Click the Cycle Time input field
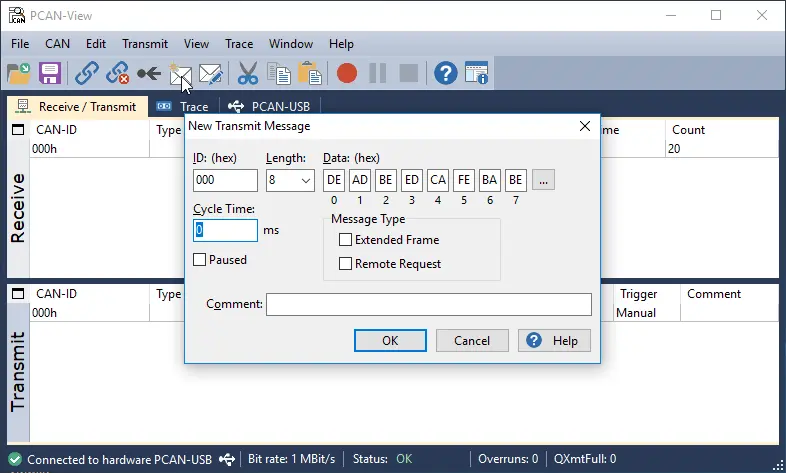The height and width of the screenshot is (473, 786). (225, 230)
